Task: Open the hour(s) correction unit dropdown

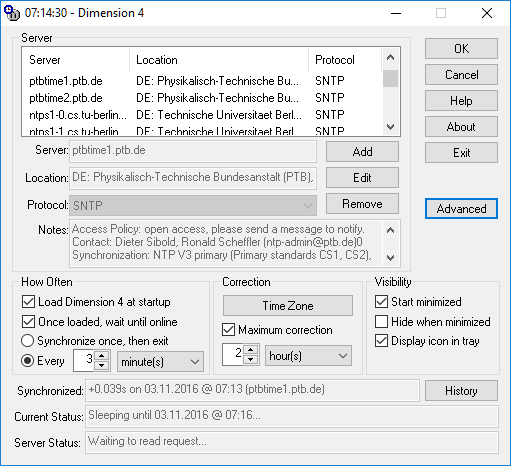Action: coord(308,356)
